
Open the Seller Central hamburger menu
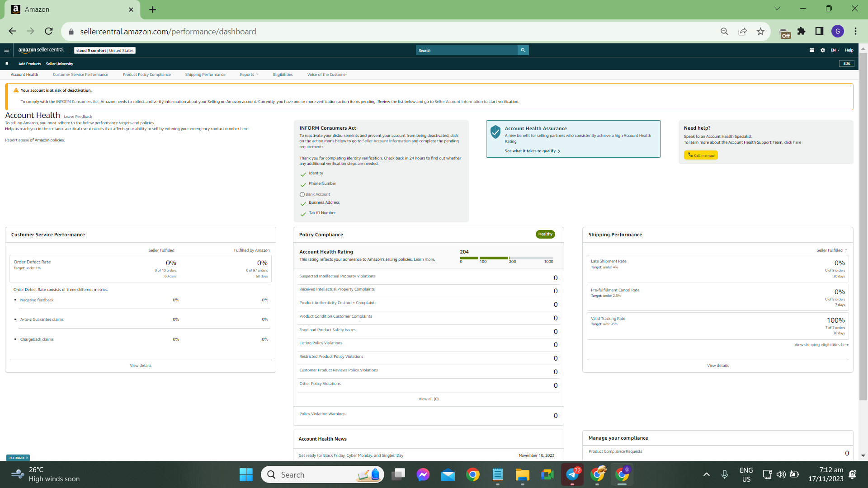(x=6, y=50)
